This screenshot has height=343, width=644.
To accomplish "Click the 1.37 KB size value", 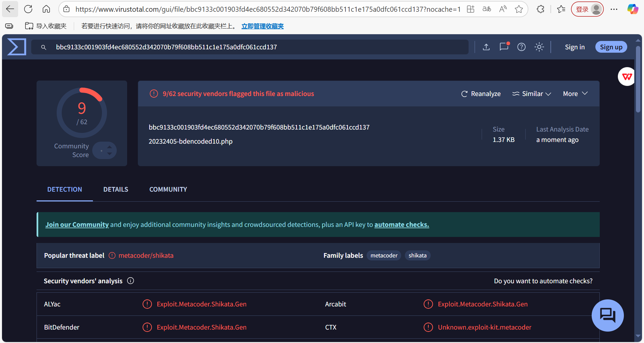I will pyautogui.click(x=503, y=140).
